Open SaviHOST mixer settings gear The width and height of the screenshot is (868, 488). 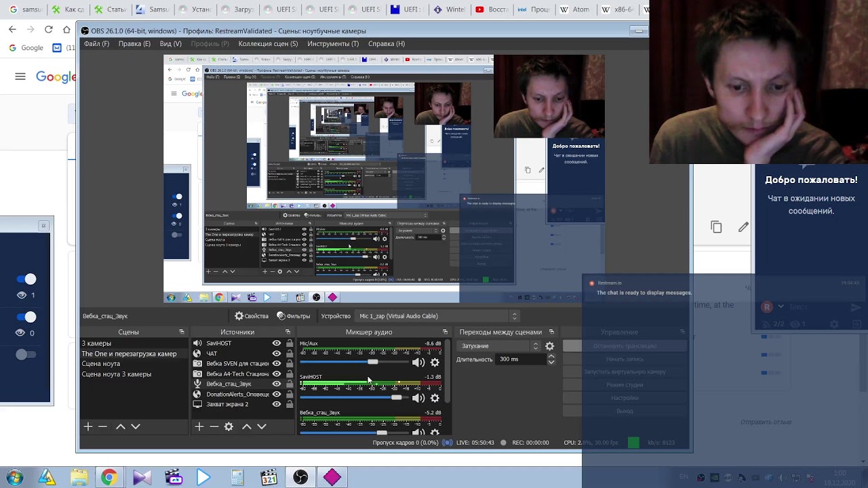point(435,398)
